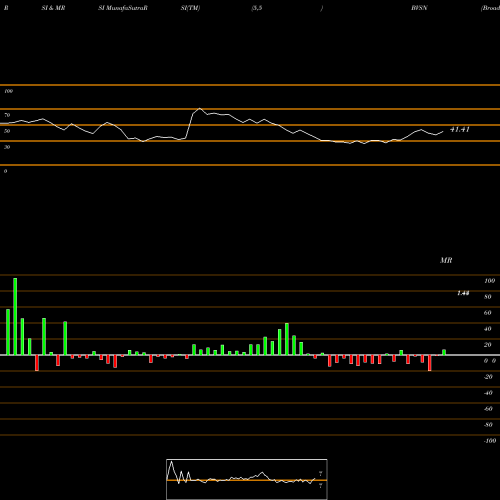Click the mini overview chart thumbnail
The width and height of the screenshot is (500, 500).
(x=247, y=479)
